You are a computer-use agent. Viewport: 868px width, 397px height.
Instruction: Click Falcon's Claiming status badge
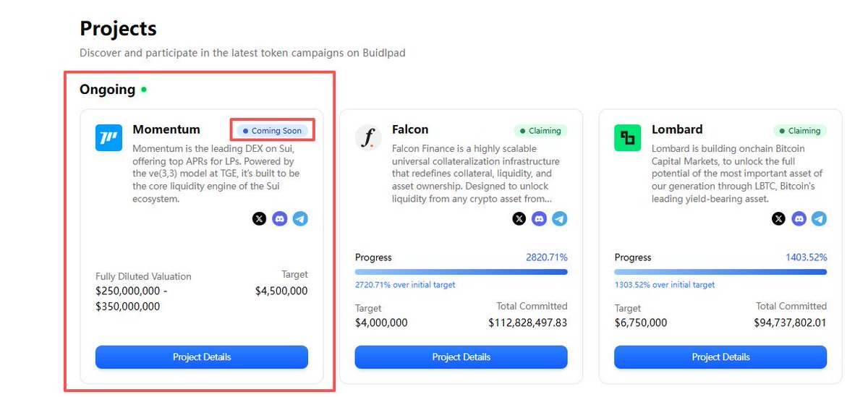(x=540, y=131)
